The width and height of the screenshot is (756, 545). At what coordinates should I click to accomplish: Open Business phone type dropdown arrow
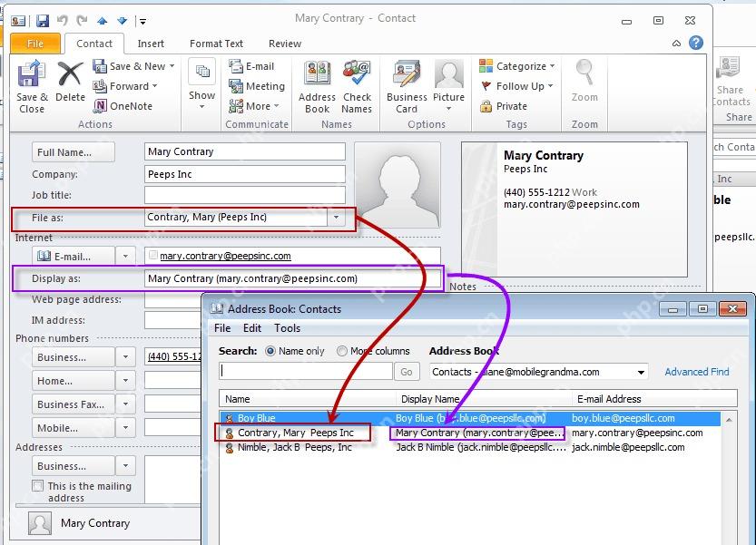[125, 357]
